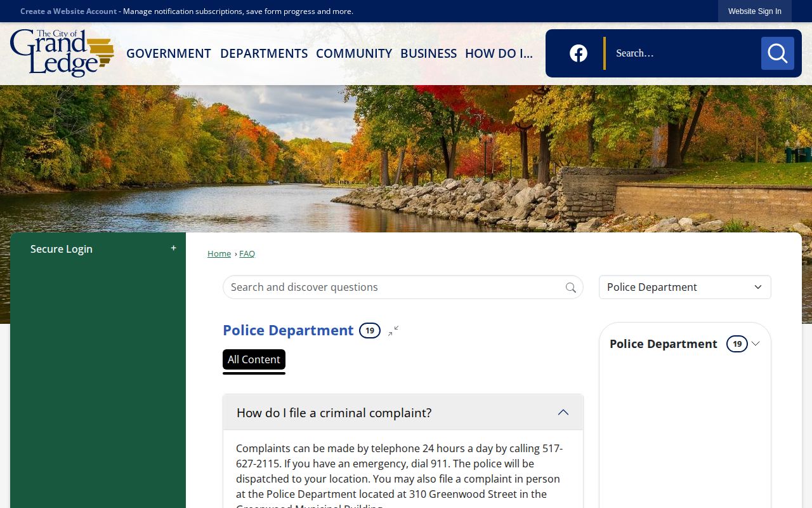Expand the Police Department sidebar chevron
The height and width of the screenshot is (508, 812).
point(756,344)
